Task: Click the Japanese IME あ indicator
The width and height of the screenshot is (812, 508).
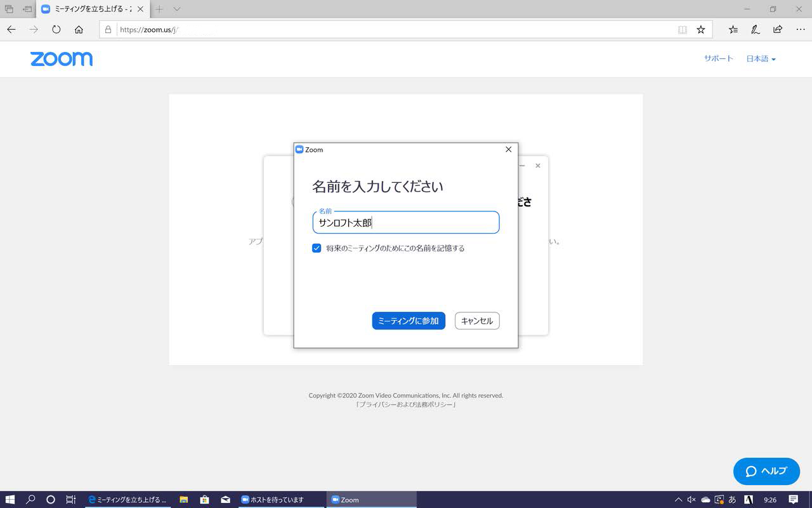Action: click(x=733, y=500)
